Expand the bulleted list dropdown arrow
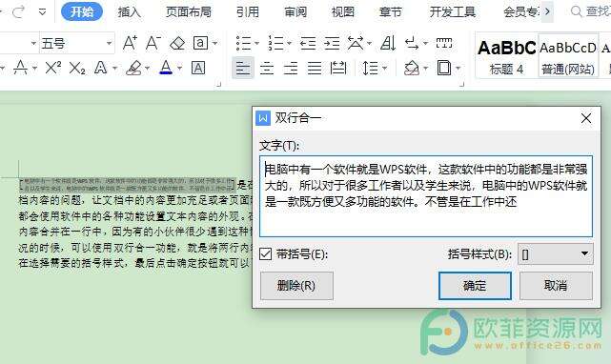 click(256, 43)
